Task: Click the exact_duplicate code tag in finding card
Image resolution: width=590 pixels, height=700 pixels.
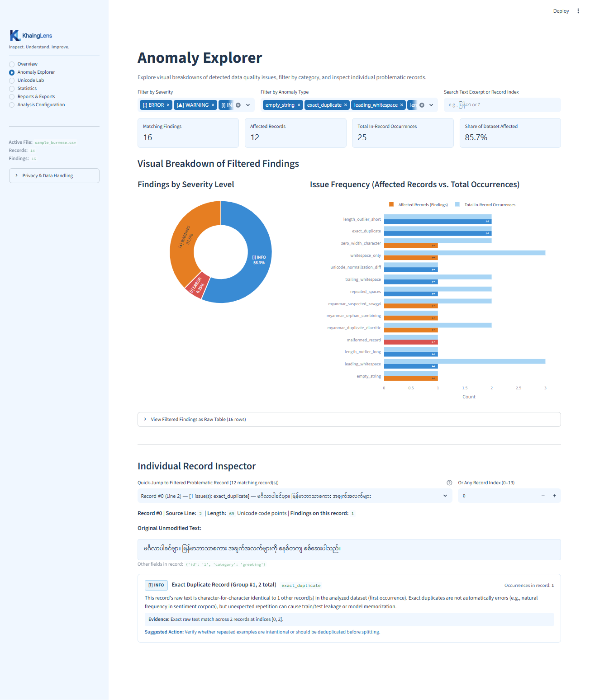Action: tap(301, 586)
